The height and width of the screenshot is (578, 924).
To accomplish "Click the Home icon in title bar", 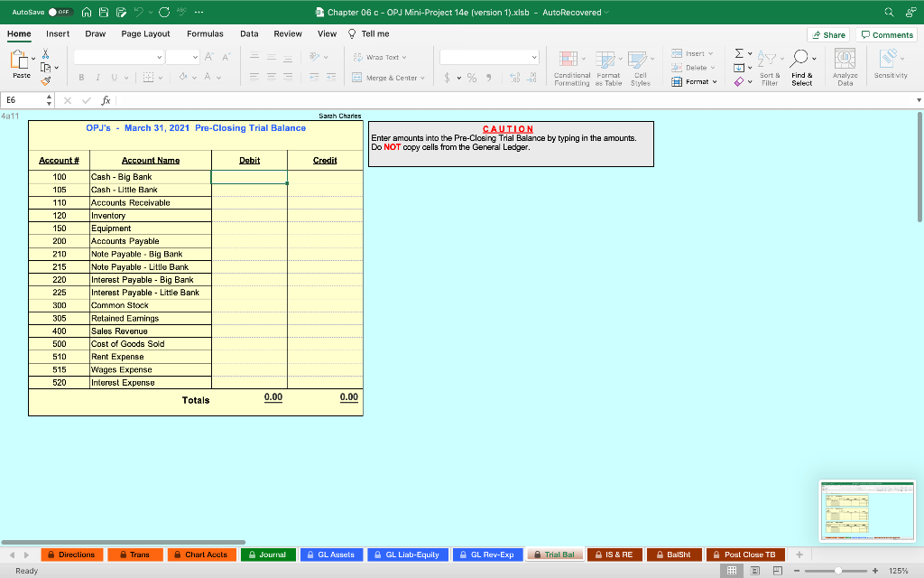I will pyautogui.click(x=87, y=12).
